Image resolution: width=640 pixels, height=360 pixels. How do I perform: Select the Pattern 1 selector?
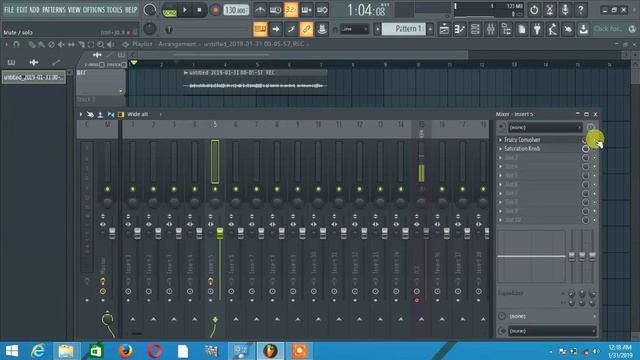click(403, 29)
